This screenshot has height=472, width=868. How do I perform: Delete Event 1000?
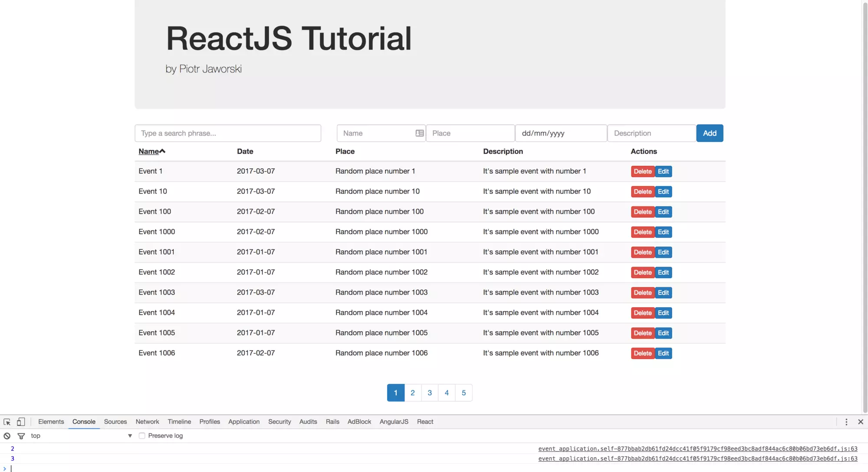pyautogui.click(x=642, y=232)
